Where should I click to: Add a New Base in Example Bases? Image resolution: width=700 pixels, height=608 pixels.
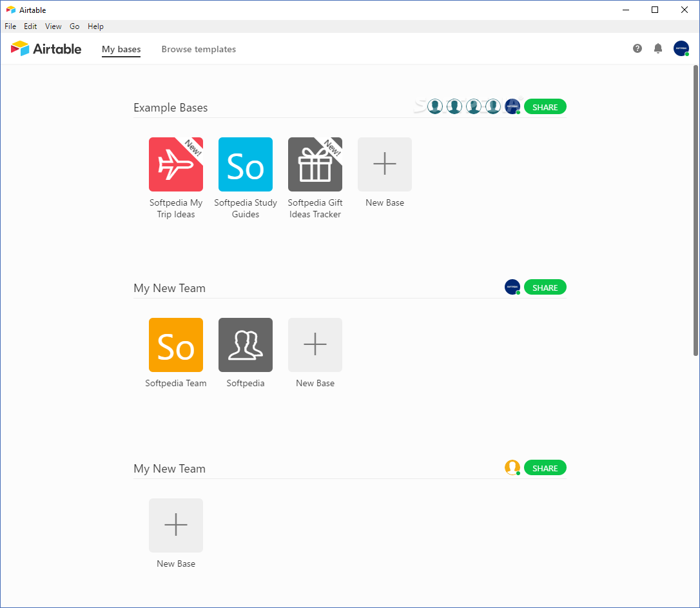tap(385, 164)
